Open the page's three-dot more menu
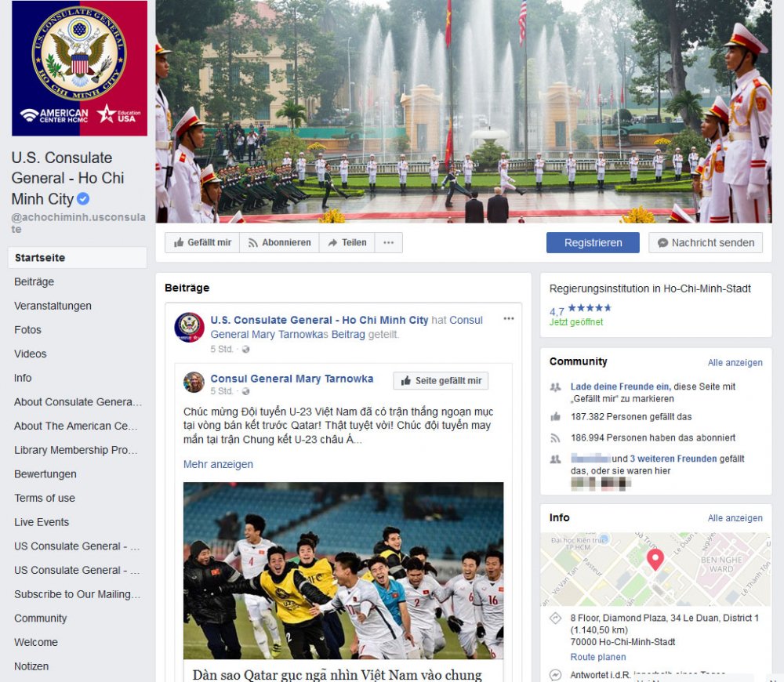The width and height of the screenshot is (784, 682). click(389, 242)
